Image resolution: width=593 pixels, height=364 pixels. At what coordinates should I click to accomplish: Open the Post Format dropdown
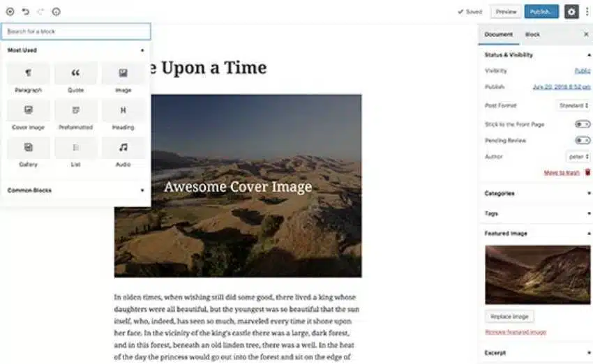point(573,105)
